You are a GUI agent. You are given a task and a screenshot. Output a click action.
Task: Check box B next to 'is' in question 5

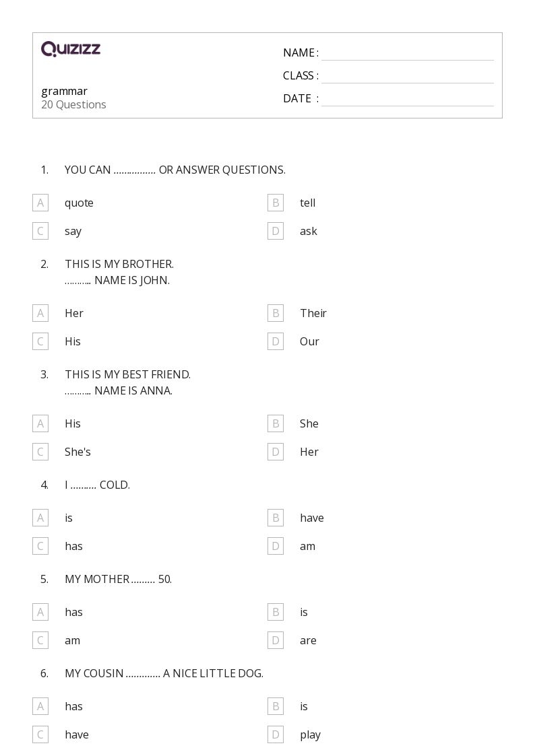pyautogui.click(x=276, y=612)
